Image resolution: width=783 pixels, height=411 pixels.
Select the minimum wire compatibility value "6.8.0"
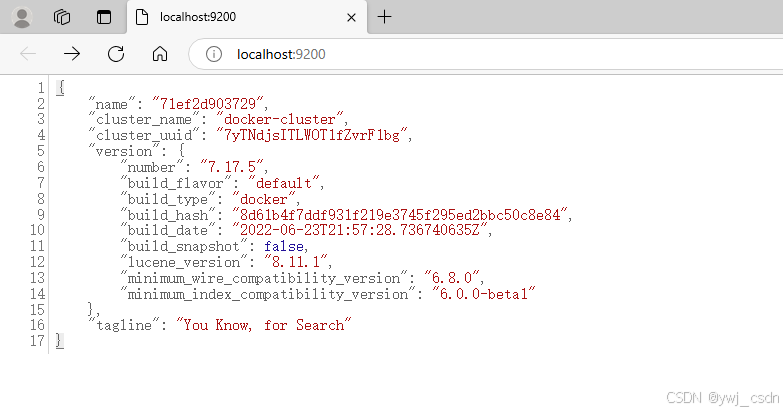click(451, 278)
